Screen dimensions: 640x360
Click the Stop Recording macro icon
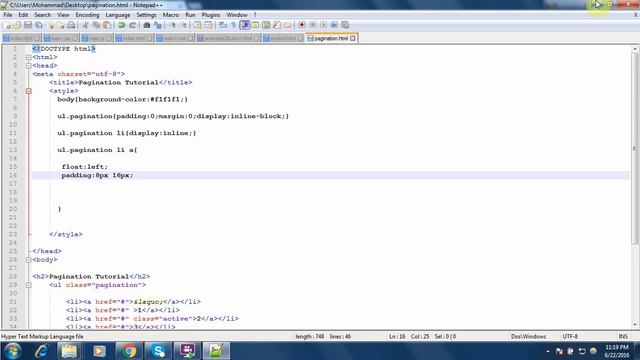tap(313, 25)
